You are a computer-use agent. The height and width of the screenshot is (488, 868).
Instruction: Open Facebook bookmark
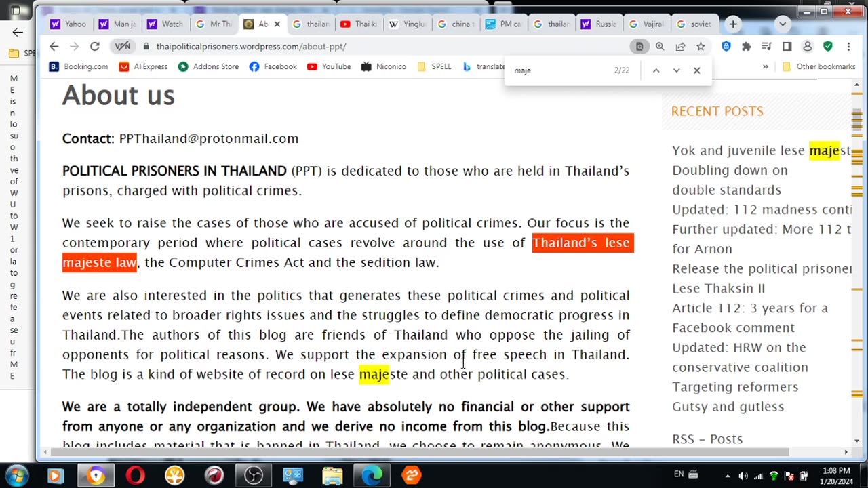click(273, 66)
